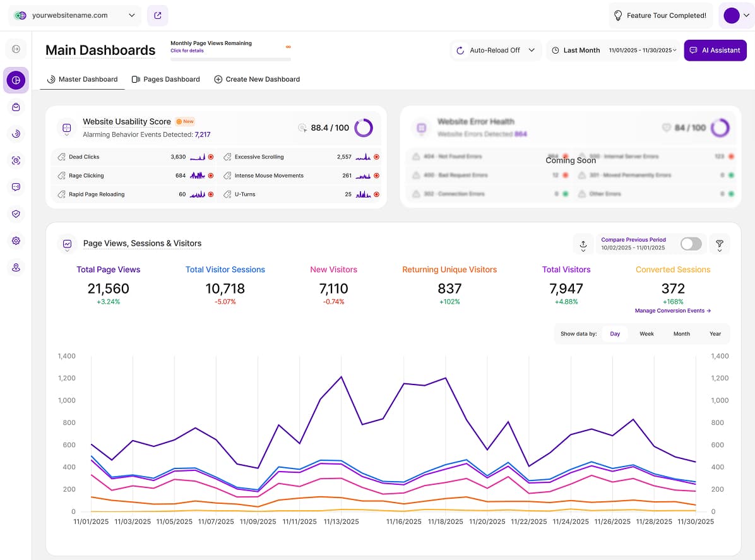Switch to the Pages Dashboard tab

[165, 80]
